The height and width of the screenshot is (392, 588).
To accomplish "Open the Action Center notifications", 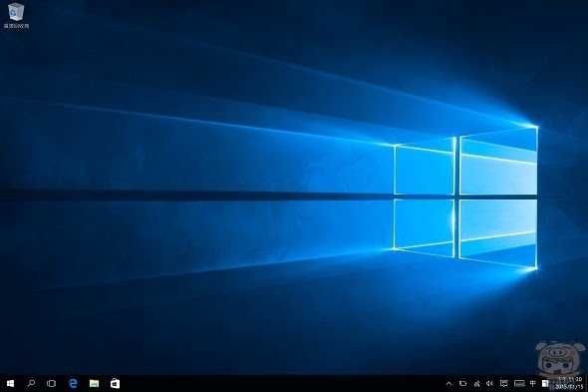I will coord(504,383).
